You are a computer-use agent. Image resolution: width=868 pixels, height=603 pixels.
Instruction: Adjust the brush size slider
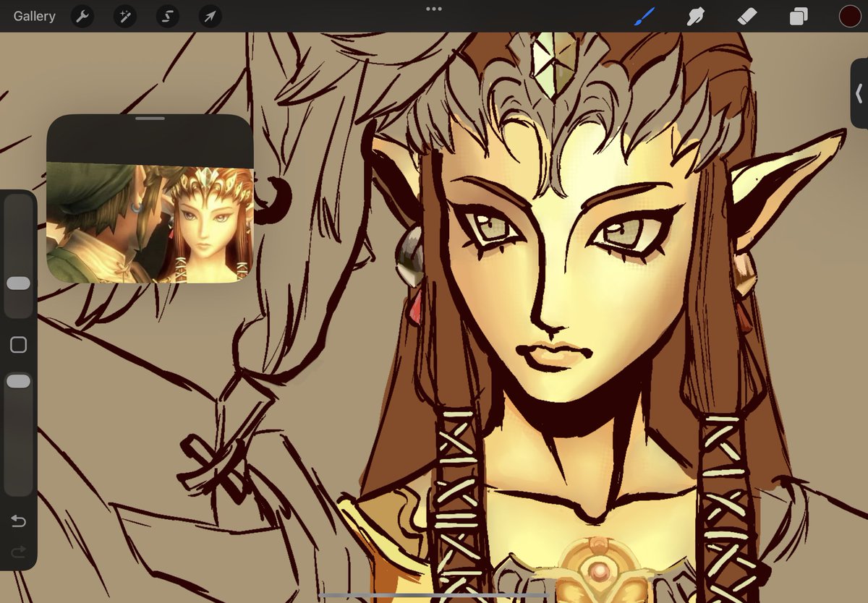pos(18,283)
